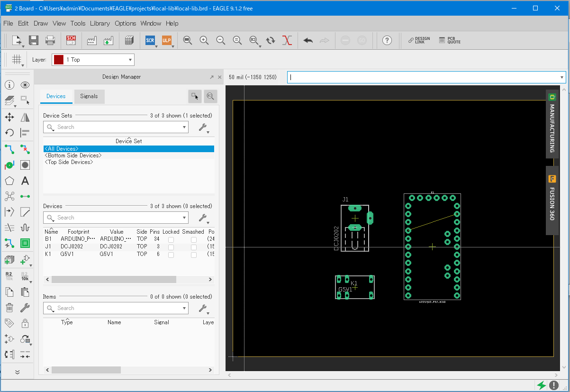
Task: Select the Info tool
Action: click(9, 85)
